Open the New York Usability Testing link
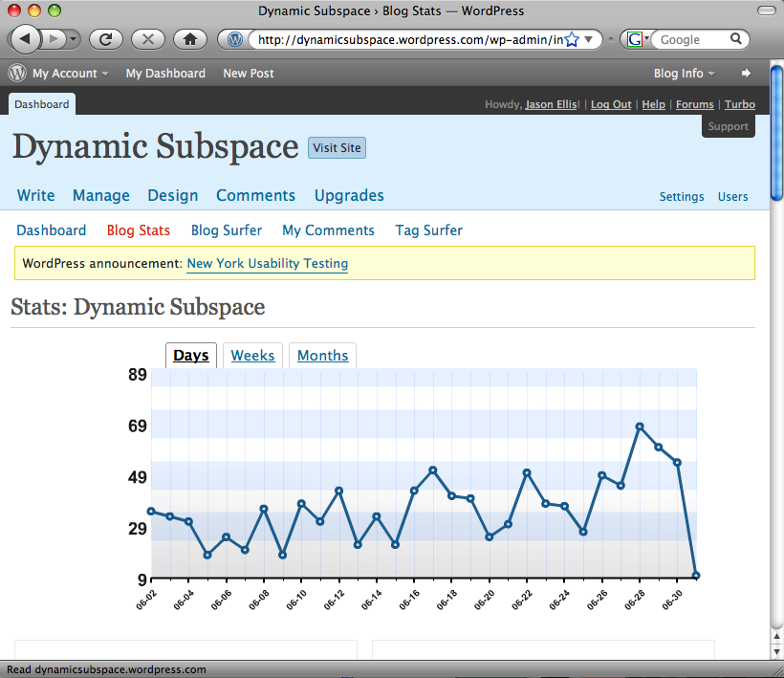Image resolution: width=784 pixels, height=678 pixels. 267,263
